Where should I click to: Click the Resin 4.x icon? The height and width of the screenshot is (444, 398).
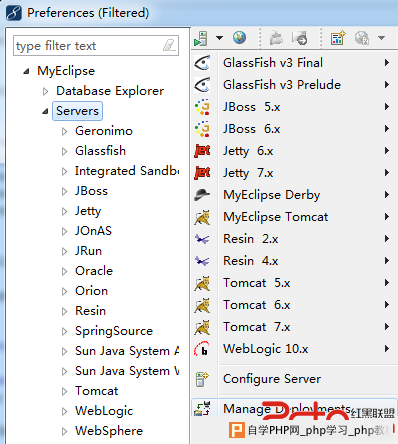[x=202, y=261]
